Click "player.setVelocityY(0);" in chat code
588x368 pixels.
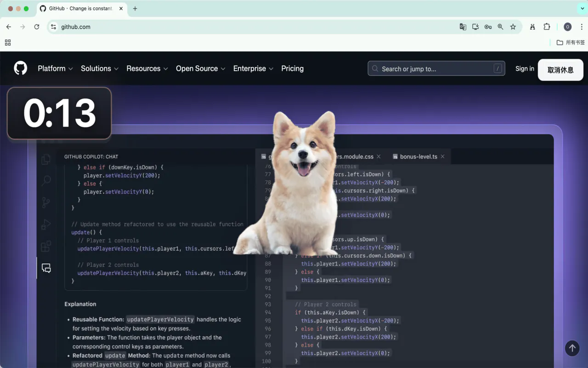point(119,192)
